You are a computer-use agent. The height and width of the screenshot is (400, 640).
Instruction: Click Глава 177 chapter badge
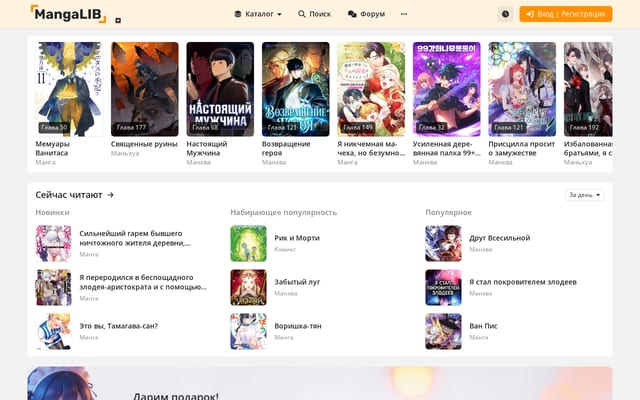tap(131, 127)
